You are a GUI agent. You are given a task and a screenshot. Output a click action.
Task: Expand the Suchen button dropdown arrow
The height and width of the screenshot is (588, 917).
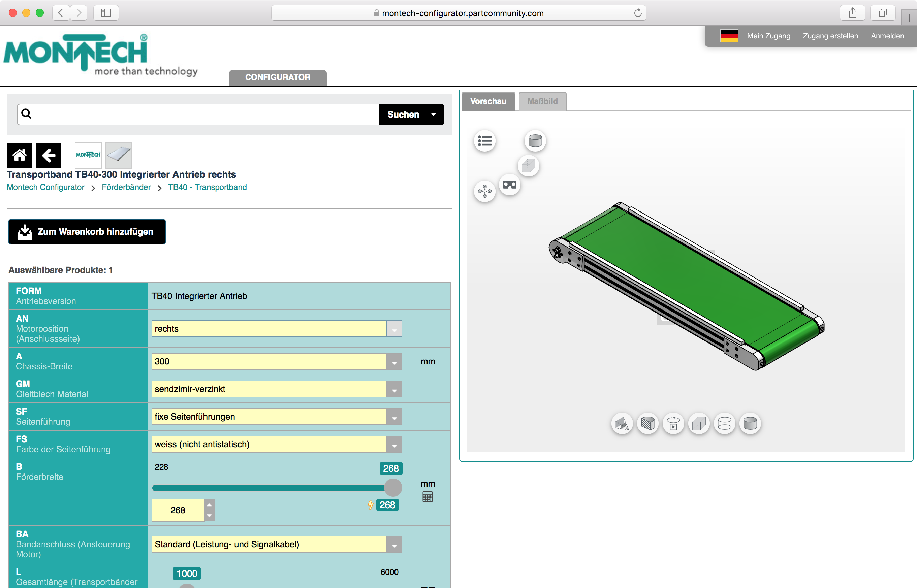coord(434,114)
